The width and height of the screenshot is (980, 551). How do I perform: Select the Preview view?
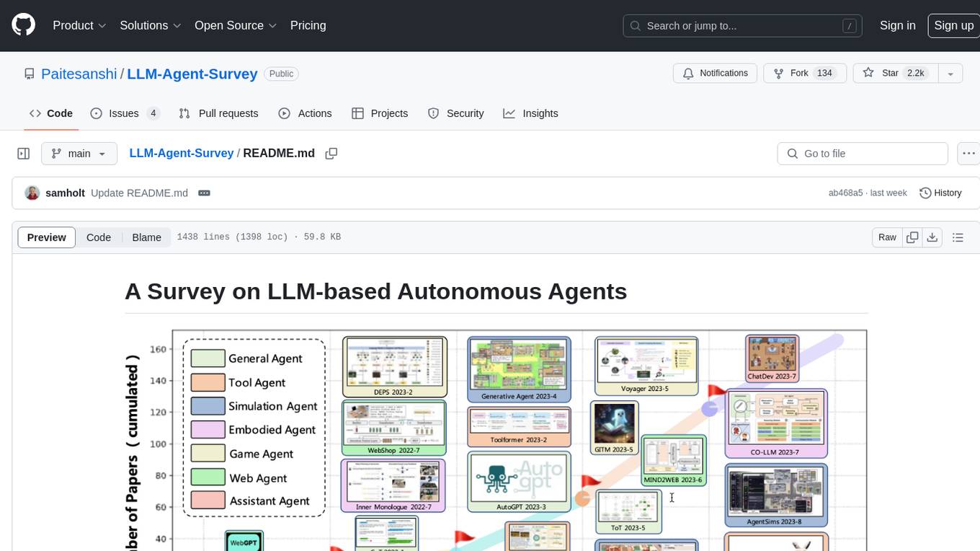point(47,237)
